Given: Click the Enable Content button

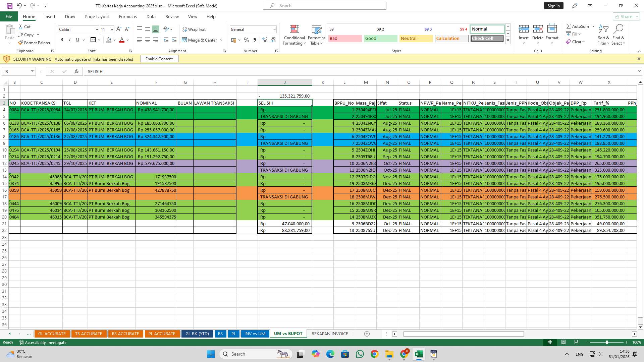Looking at the screenshot, I should (159, 59).
